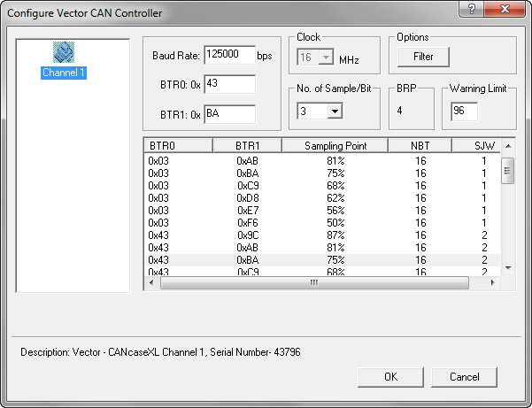
Task: Focus the BTR1 hex input field
Action: [x=229, y=114]
